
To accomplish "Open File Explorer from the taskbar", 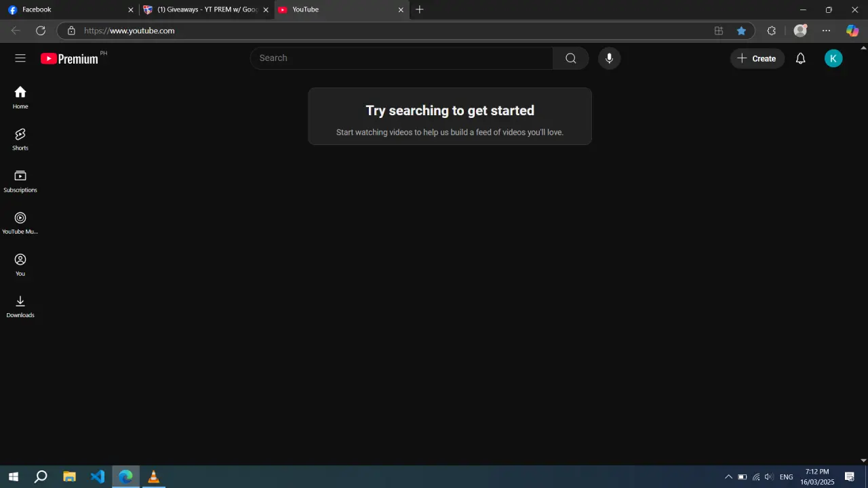I will pyautogui.click(x=69, y=476).
